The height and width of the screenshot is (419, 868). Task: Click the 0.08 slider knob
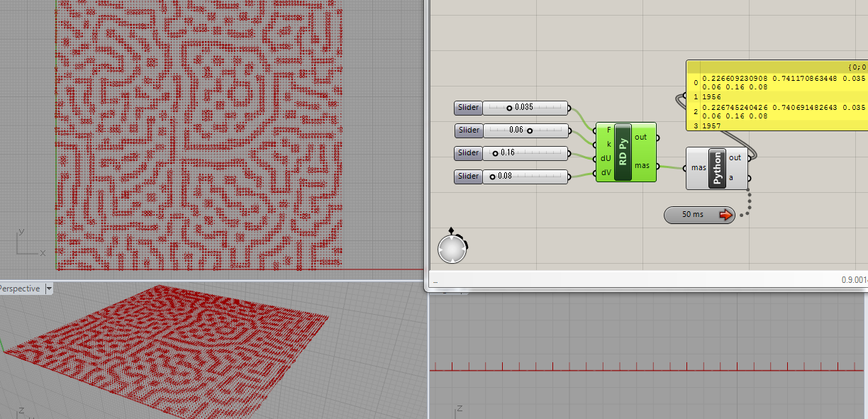(493, 176)
